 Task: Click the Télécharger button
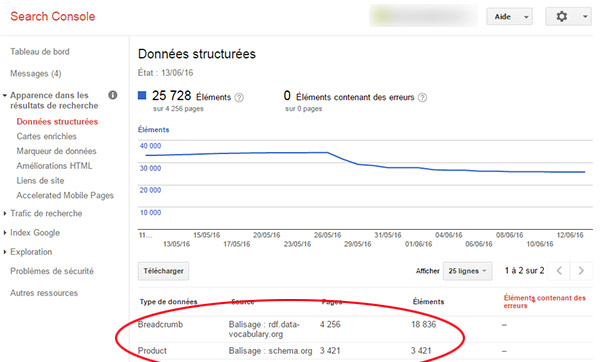click(163, 271)
